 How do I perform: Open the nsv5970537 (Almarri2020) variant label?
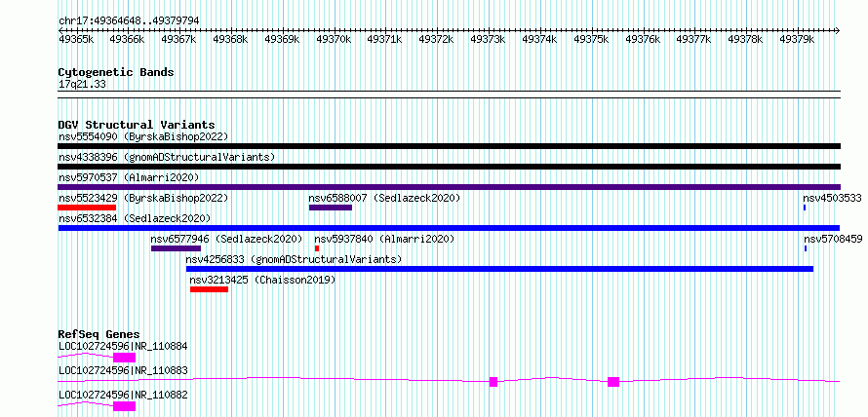click(129, 177)
